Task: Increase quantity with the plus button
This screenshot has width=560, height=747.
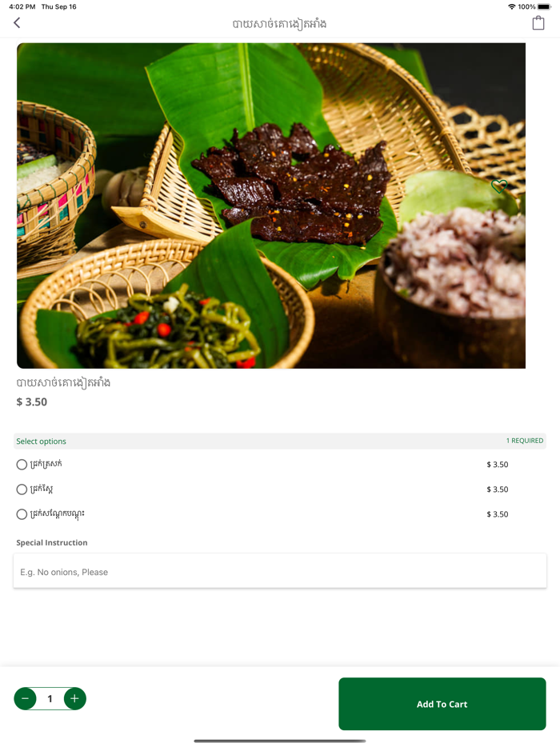Action: [75, 698]
